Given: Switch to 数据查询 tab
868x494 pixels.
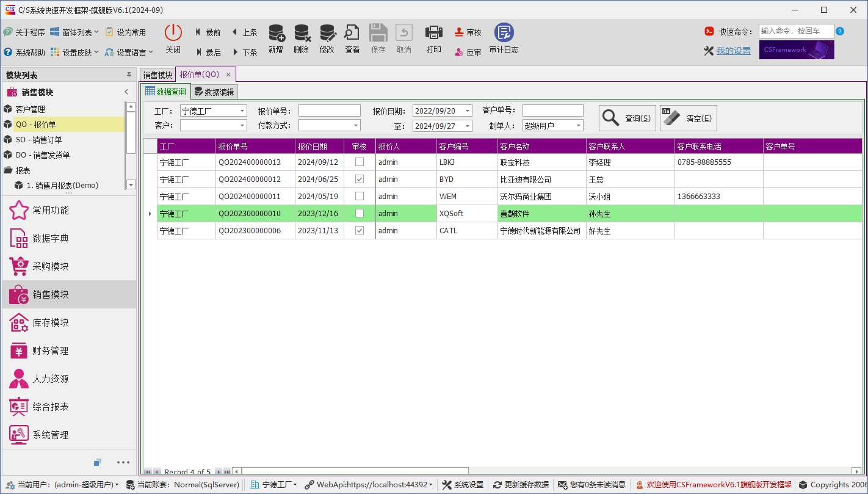Looking at the screenshot, I should (x=165, y=92).
